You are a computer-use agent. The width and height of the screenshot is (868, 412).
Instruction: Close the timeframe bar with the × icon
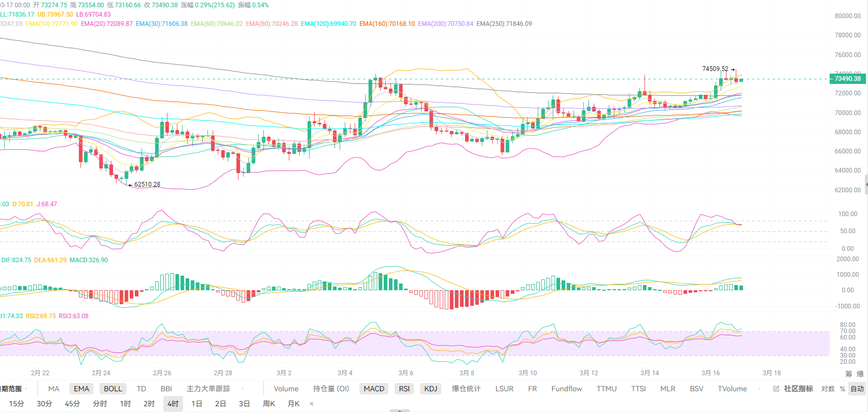pyautogui.click(x=312, y=404)
